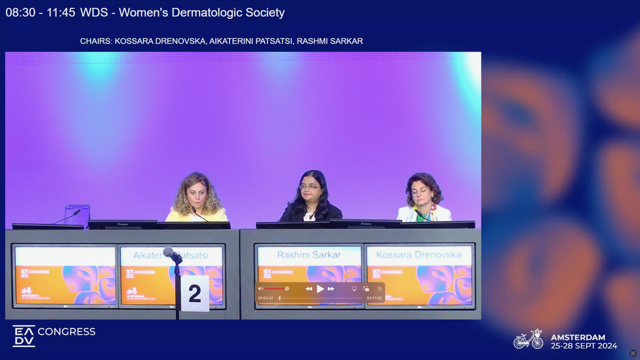Click the rewind double-arrow button

pos(309,289)
